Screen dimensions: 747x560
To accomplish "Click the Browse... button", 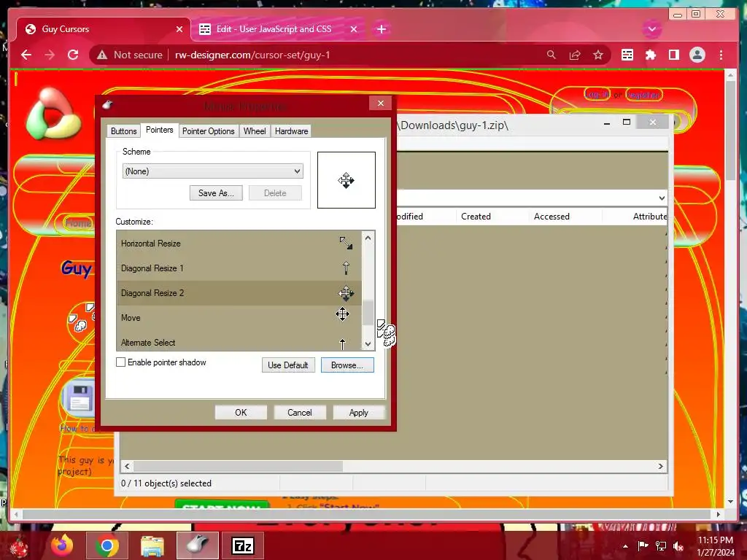I will coord(347,365).
